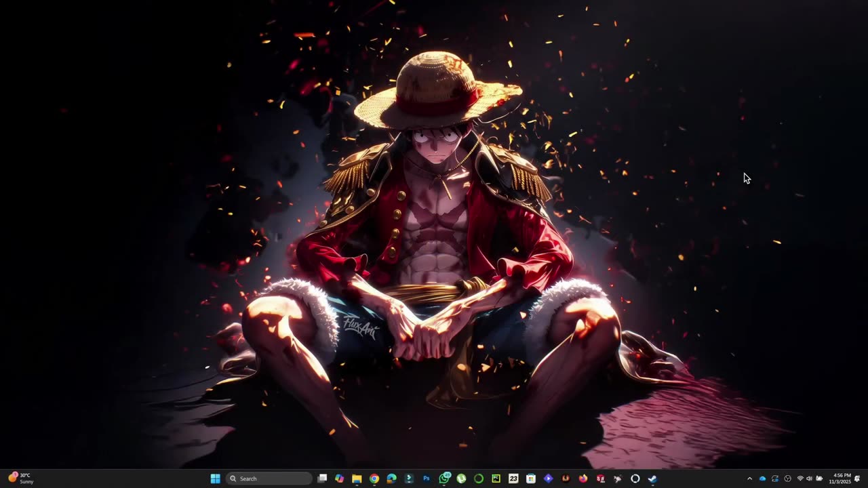
Task: Check battery status in the tray
Action: (x=819, y=479)
